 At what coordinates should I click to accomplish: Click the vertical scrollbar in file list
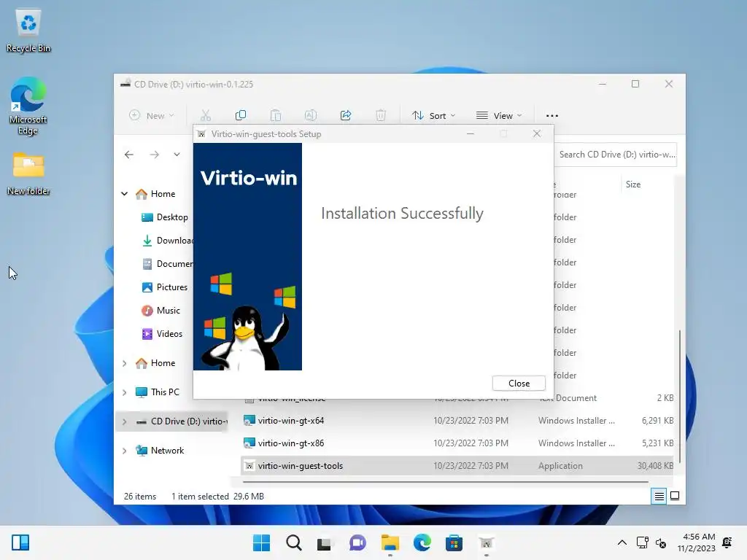pyautogui.click(x=679, y=395)
